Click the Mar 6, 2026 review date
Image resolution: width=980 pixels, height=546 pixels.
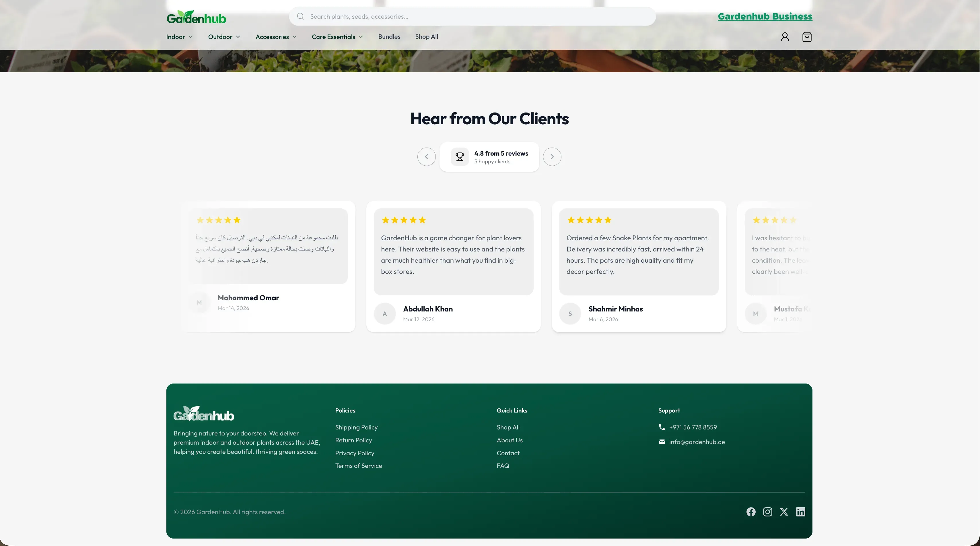[603, 320]
